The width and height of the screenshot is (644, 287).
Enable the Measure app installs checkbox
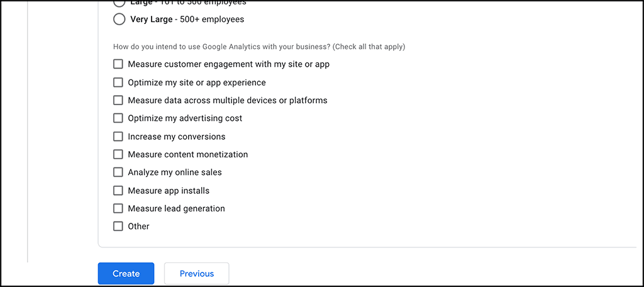tap(118, 191)
